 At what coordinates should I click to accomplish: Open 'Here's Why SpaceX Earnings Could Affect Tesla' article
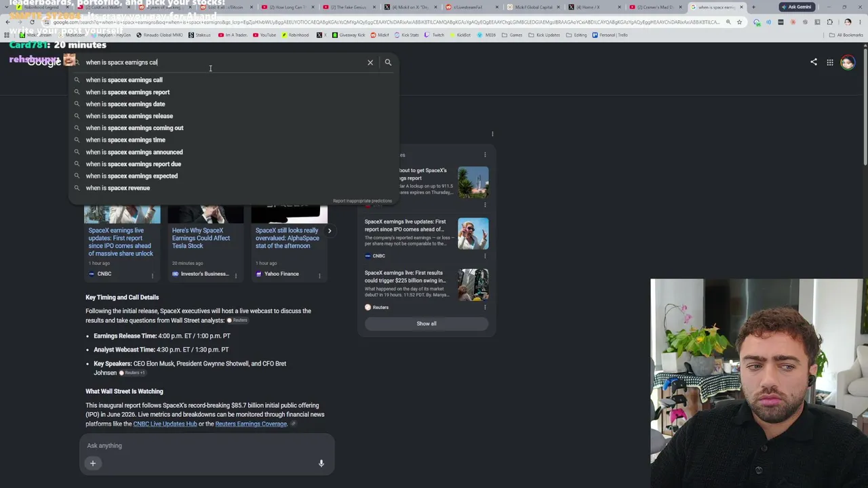201,238
